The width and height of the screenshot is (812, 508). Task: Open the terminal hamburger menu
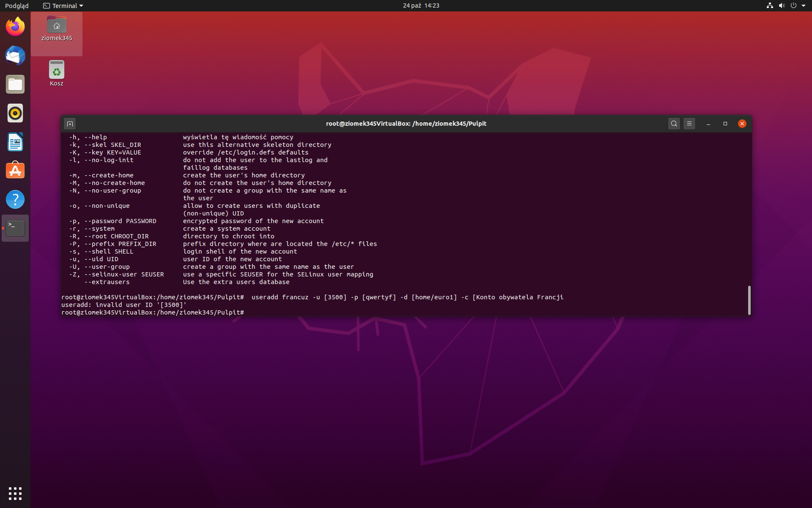coord(689,124)
